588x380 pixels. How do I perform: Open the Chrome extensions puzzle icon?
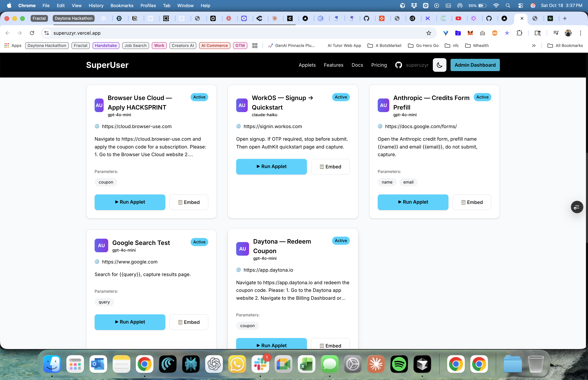[519, 33]
